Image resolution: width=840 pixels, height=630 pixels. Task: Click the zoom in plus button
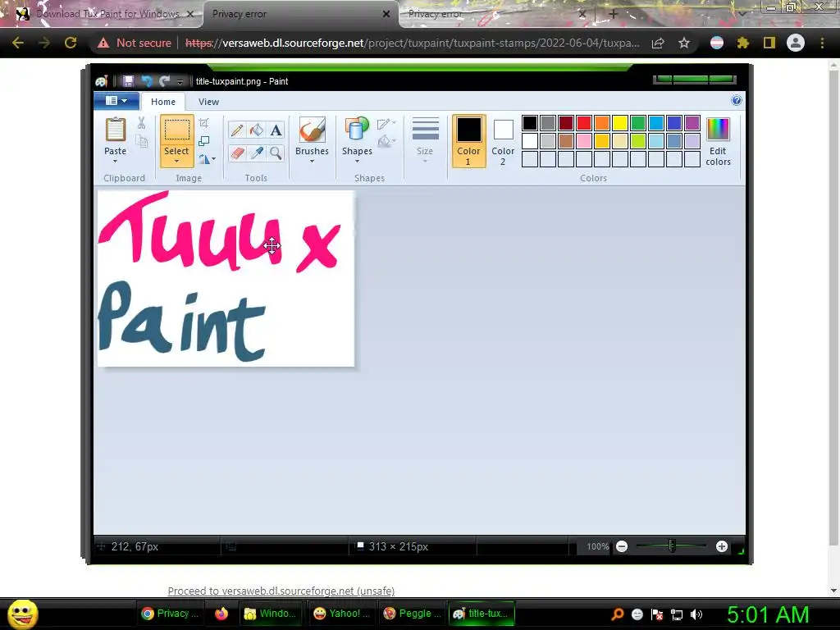click(x=722, y=546)
